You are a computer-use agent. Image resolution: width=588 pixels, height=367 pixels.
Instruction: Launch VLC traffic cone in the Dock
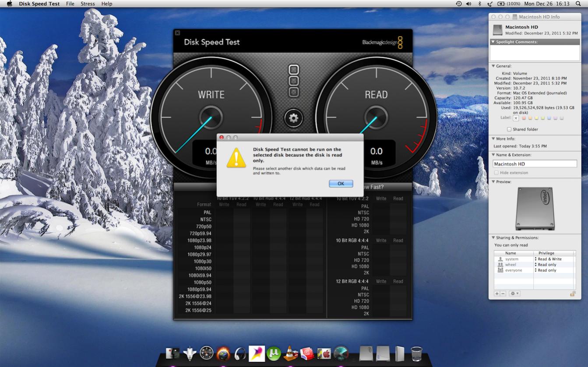(x=290, y=353)
